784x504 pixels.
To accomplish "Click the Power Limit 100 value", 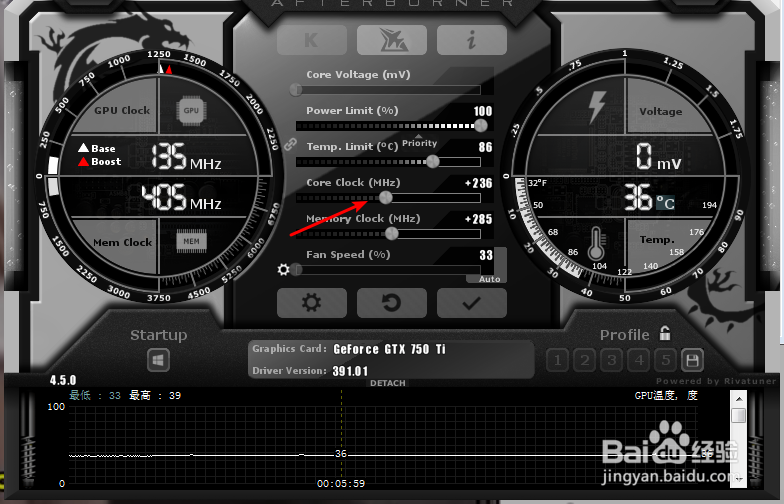I will [483, 112].
